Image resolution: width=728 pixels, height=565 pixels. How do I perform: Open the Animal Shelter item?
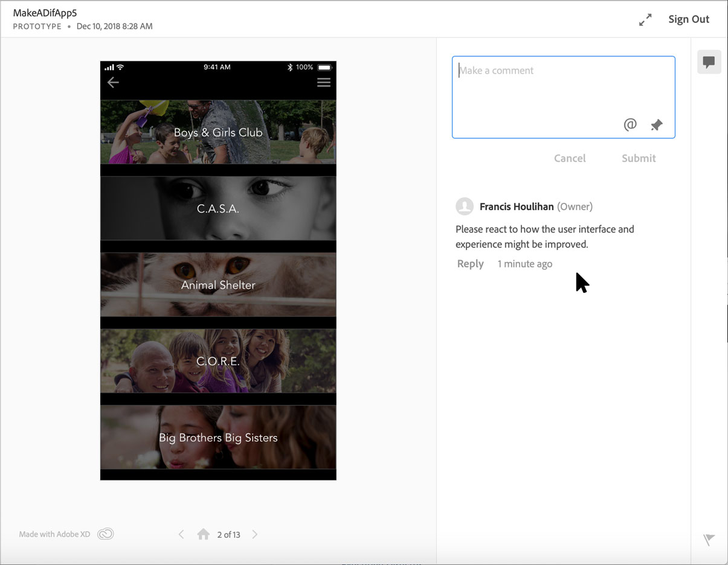[218, 285]
